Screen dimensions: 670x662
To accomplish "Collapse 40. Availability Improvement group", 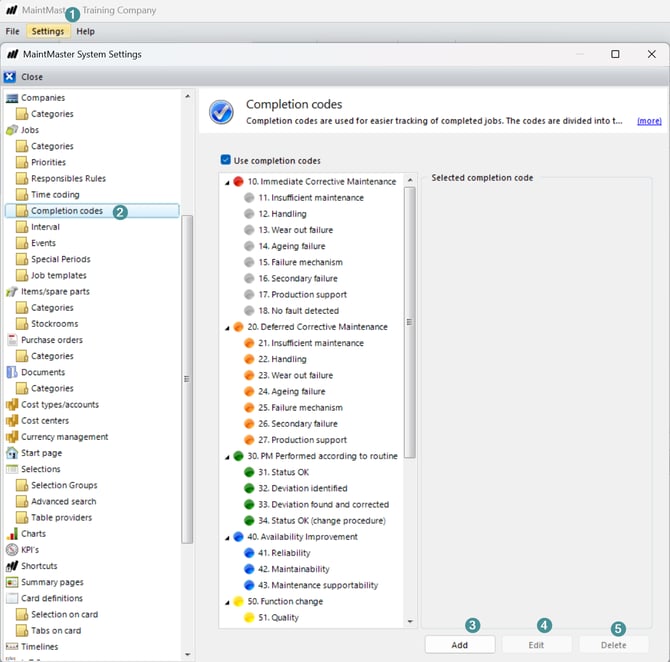I will coord(227,538).
